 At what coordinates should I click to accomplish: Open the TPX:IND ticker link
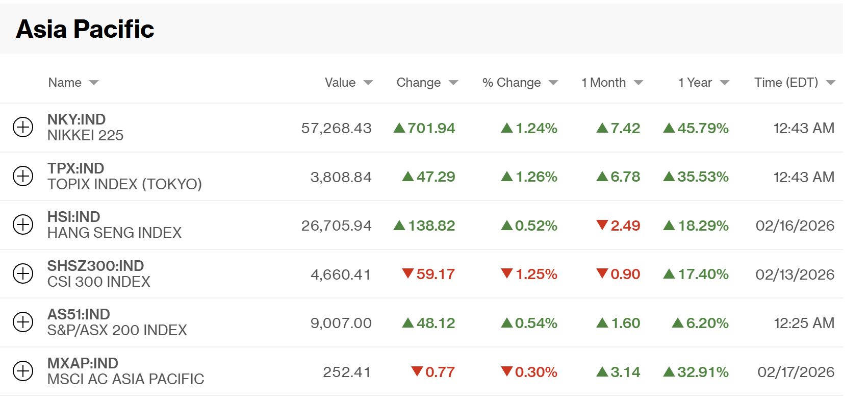click(x=75, y=168)
